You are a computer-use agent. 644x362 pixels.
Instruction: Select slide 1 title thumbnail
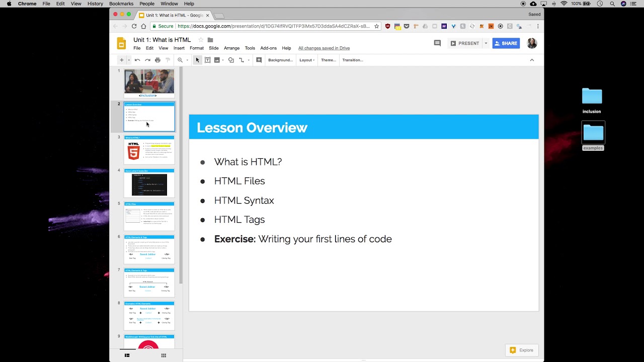pos(149,83)
